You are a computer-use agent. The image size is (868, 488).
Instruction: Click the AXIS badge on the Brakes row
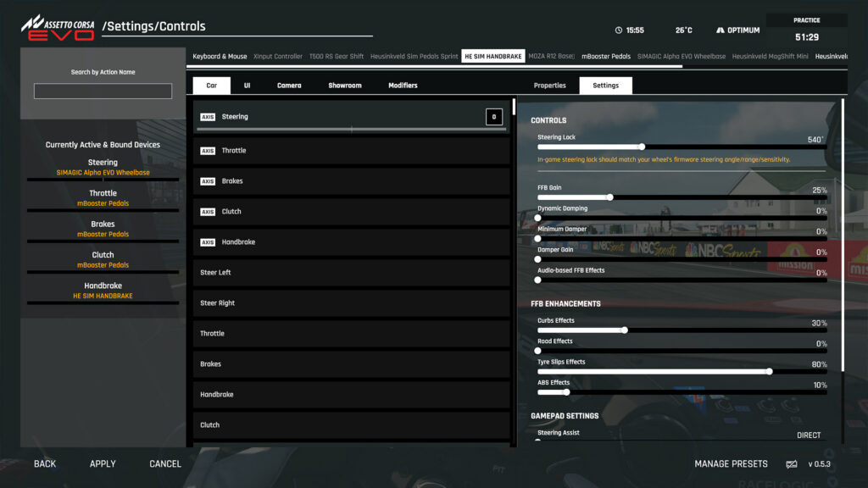208,181
